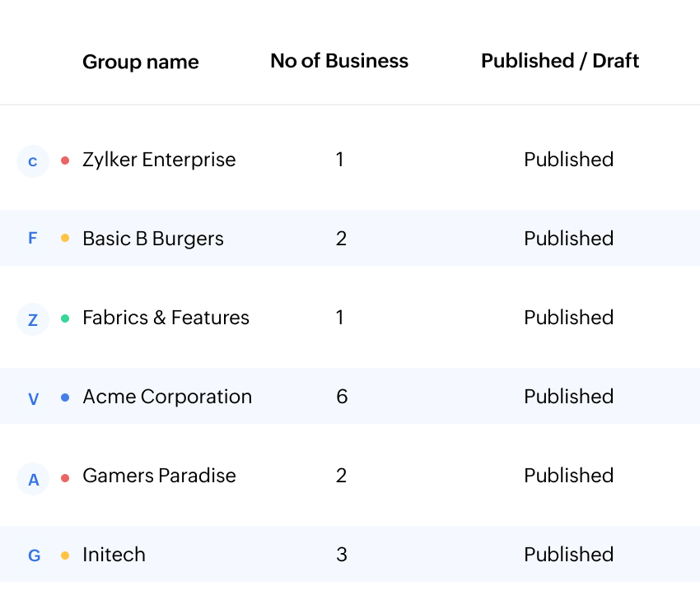Click the 'V' avatar next to Acme Corporation

[33, 398]
